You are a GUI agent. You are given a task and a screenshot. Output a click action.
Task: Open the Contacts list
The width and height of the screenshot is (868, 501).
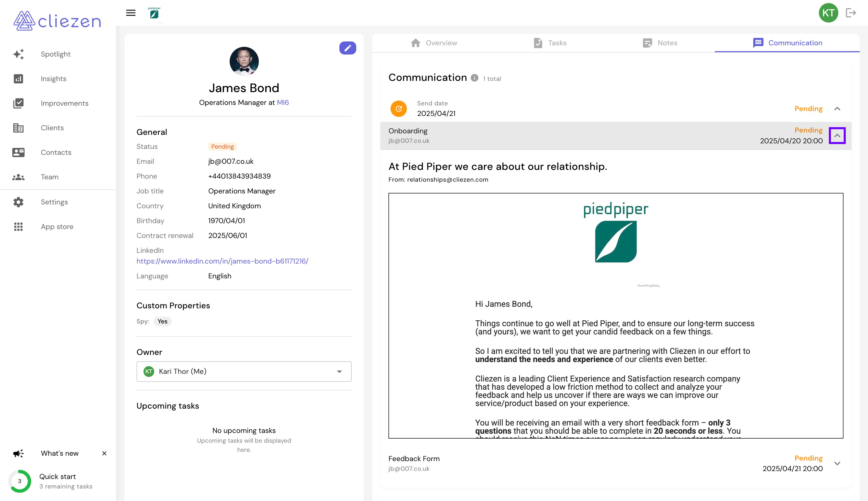(56, 153)
